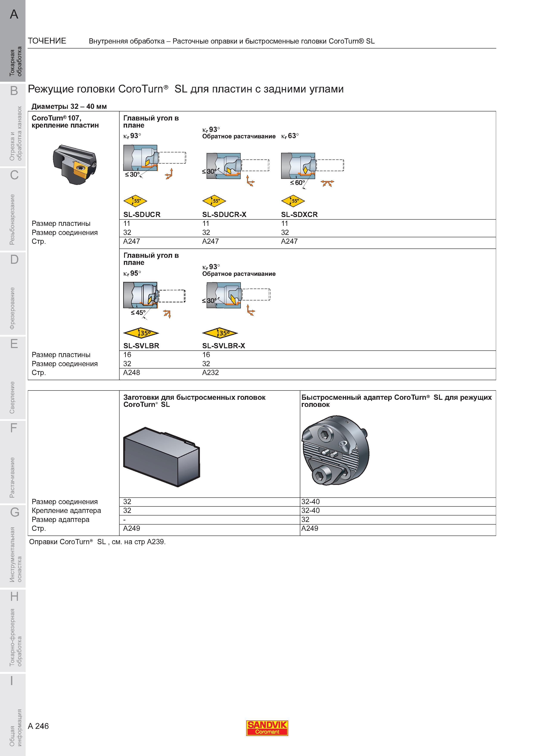This screenshot has width=534, height=756.
Task: Click the feed direction arrows beside SL-SVLBR-X diagram
Action: (251, 310)
